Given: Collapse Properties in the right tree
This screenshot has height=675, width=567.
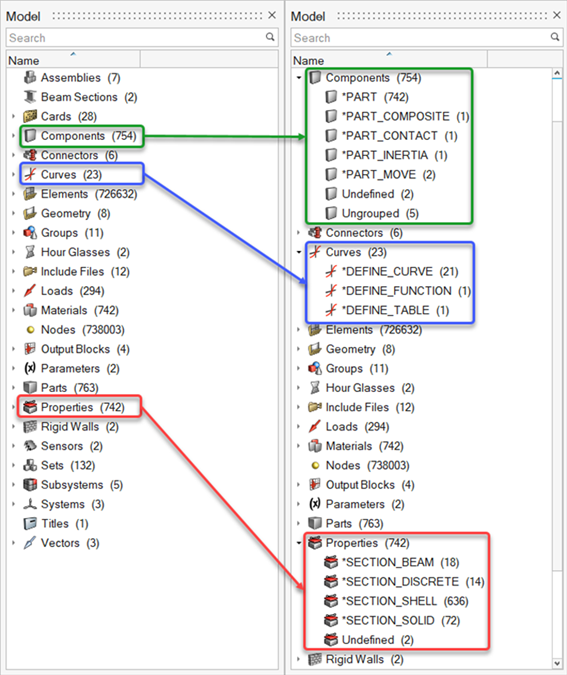Looking at the screenshot, I should pos(299,543).
